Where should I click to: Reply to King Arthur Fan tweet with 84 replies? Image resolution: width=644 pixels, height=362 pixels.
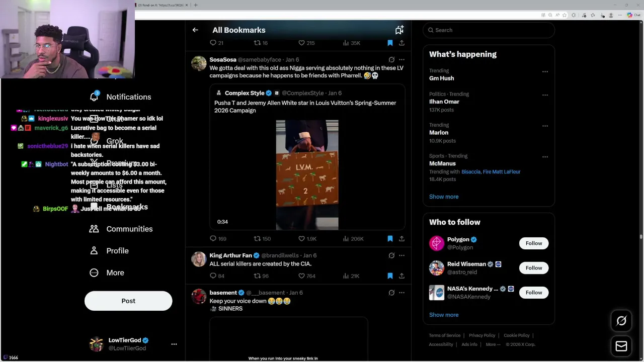pyautogui.click(x=217, y=276)
